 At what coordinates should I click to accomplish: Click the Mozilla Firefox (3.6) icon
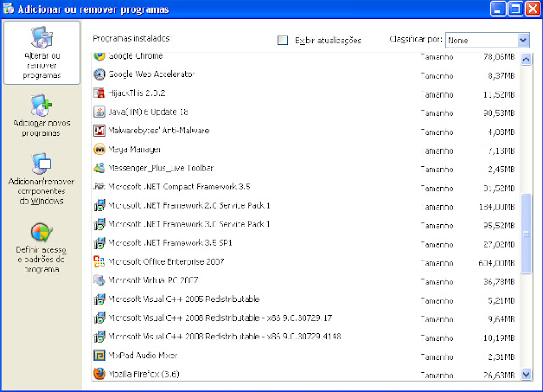(x=99, y=374)
